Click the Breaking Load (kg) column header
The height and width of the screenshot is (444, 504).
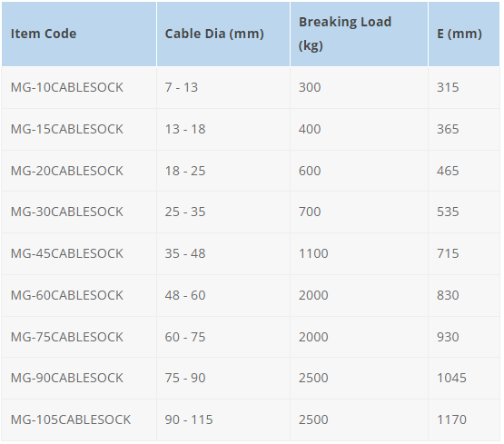click(359, 35)
